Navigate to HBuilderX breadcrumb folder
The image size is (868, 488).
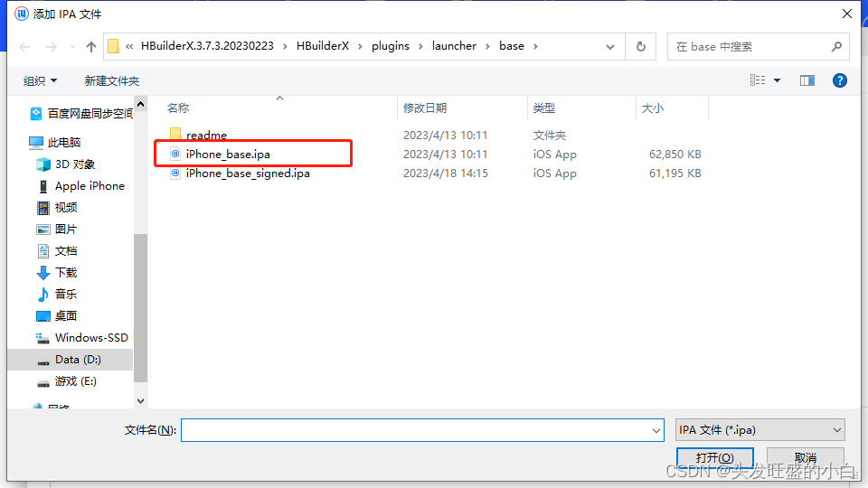[x=323, y=46]
